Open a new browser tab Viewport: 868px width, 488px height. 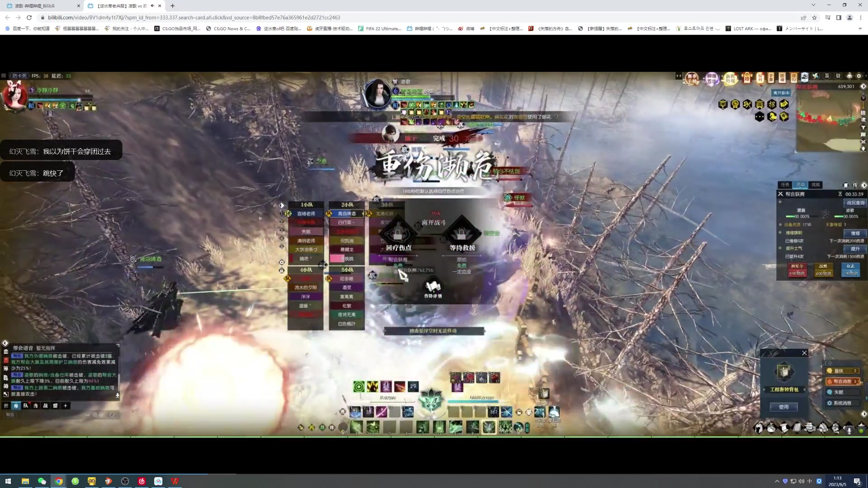172,6
